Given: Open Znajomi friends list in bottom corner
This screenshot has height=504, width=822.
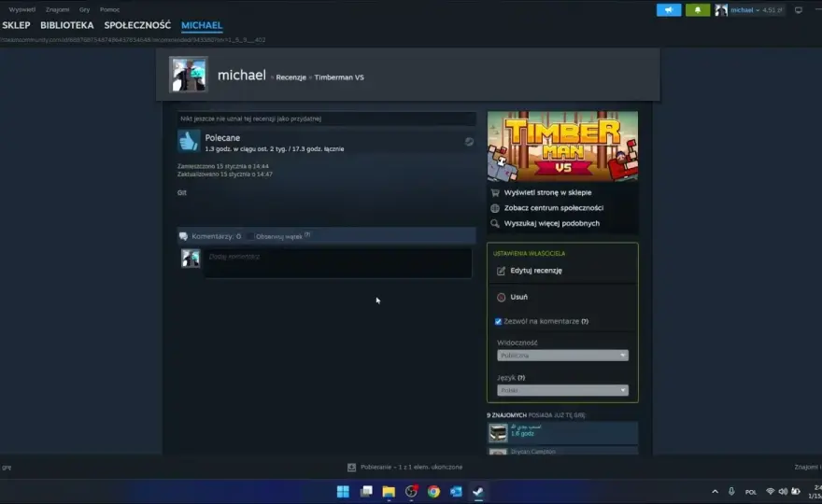Looking at the screenshot, I should coord(807,468).
